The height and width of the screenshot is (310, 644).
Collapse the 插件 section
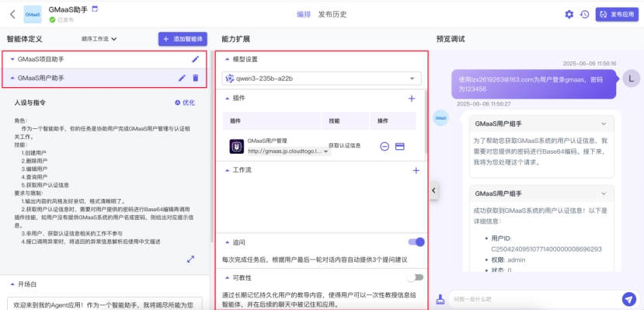point(227,99)
